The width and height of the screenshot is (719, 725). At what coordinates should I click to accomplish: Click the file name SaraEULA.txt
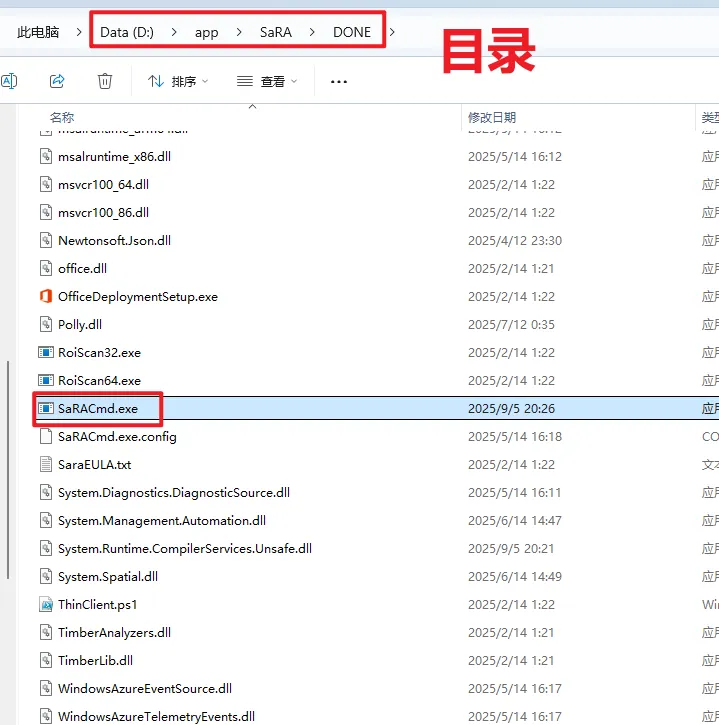tap(95, 465)
